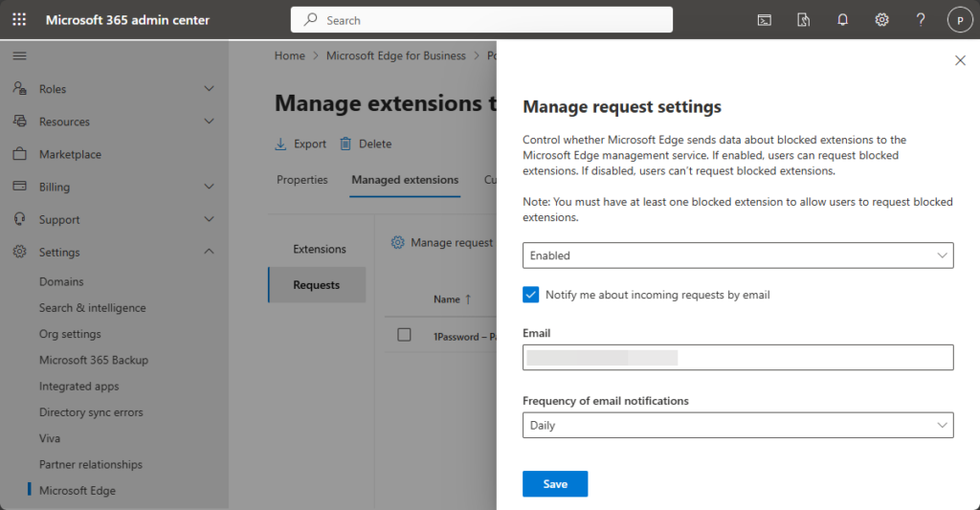The image size is (980, 510).
Task: Select the Extensions side tab
Action: tap(319, 249)
